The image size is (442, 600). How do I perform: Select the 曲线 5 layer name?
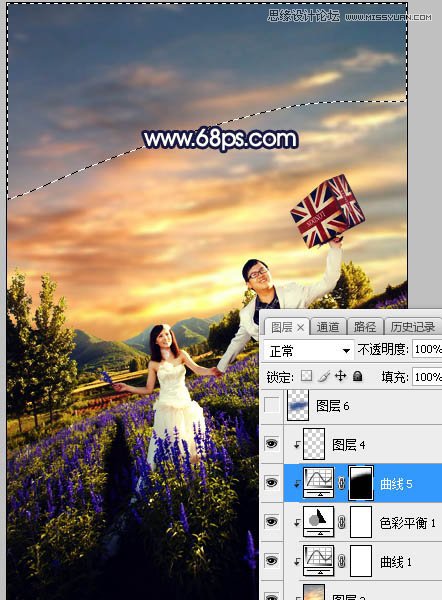click(396, 484)
